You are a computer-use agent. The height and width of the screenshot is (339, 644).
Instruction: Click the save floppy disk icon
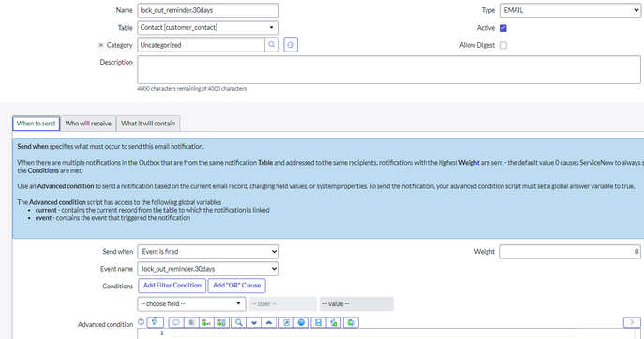point(319,322)
